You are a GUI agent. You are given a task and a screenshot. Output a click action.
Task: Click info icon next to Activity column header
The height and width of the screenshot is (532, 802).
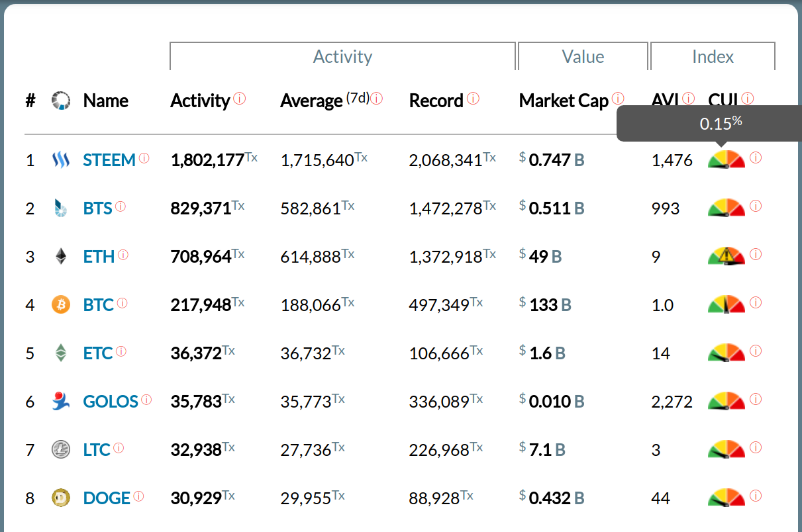240,99
